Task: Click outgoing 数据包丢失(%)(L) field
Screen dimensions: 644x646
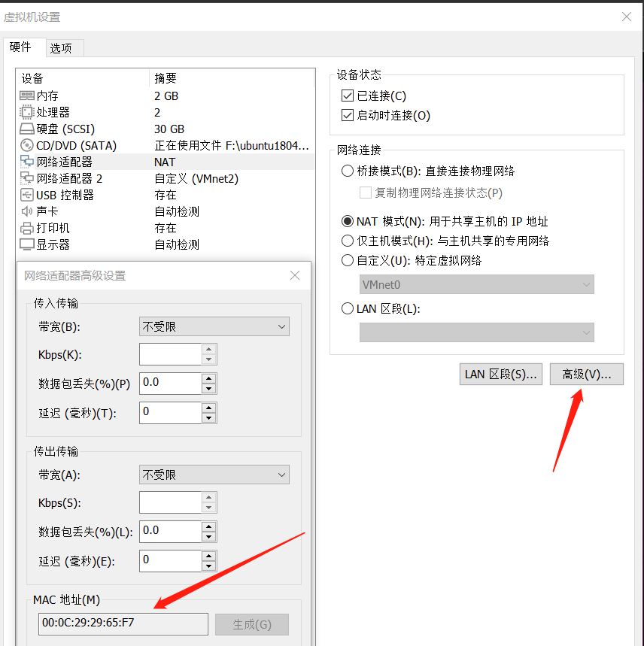Action: coord(170,532)
